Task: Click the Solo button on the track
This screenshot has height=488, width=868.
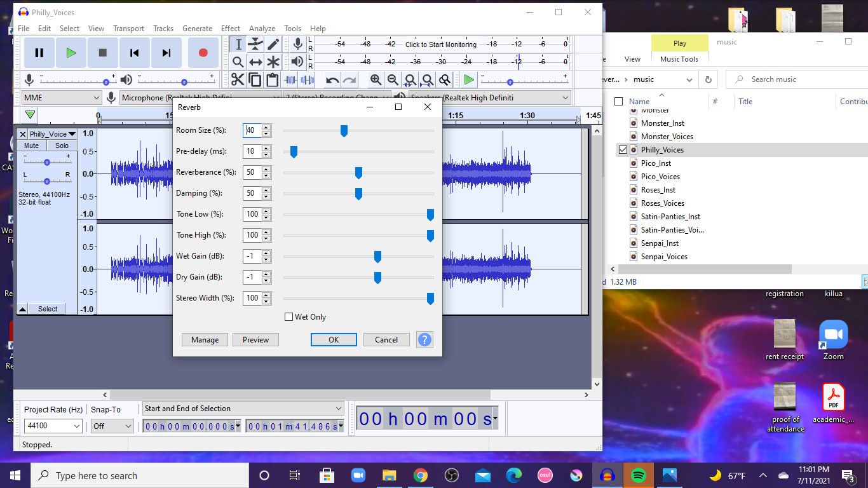Action: (x=62, y=146)
